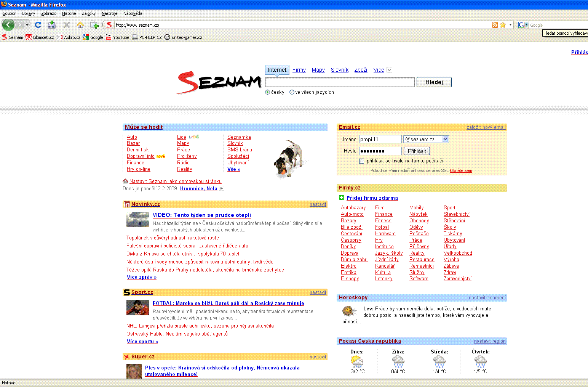Click the Jméno username field
The height and width of the screenshot is (387, 588).
point(380,139)
